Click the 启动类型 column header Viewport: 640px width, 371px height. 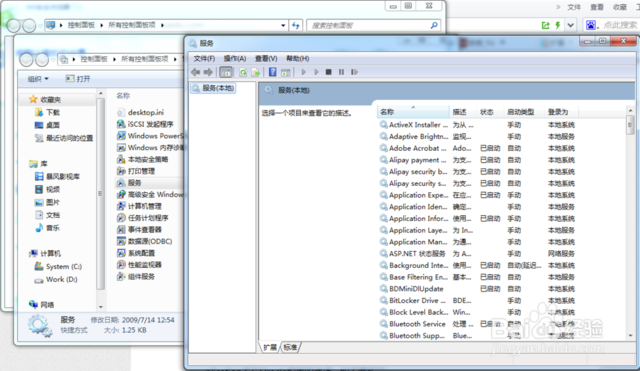tap(524, 112)
